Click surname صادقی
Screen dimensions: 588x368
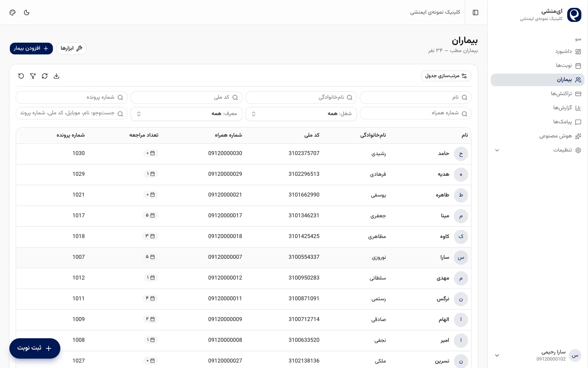(x=379, y=319)
